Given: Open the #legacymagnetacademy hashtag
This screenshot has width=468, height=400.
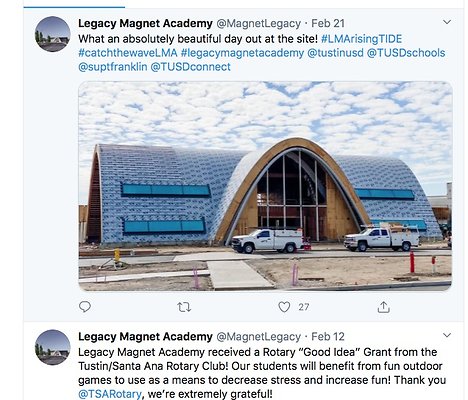Looking at the screenshot, I should pyautogui.click(x=242, y=53).
